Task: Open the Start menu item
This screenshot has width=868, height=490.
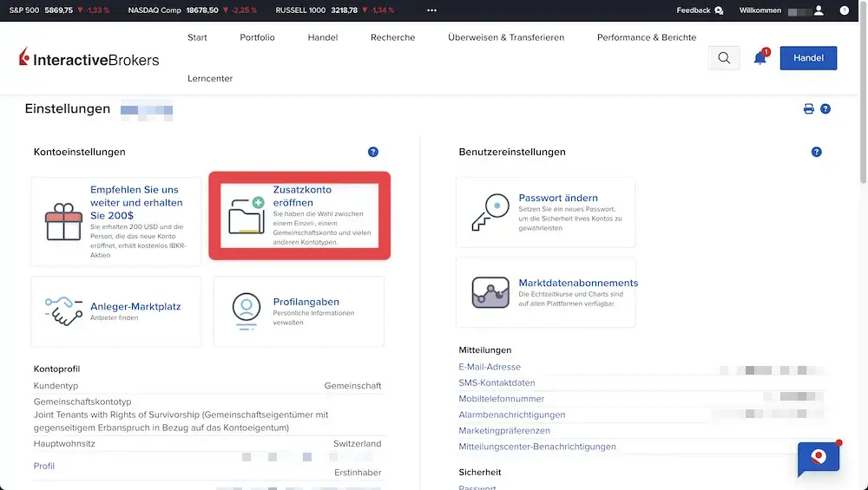Action: click(197, 37)
